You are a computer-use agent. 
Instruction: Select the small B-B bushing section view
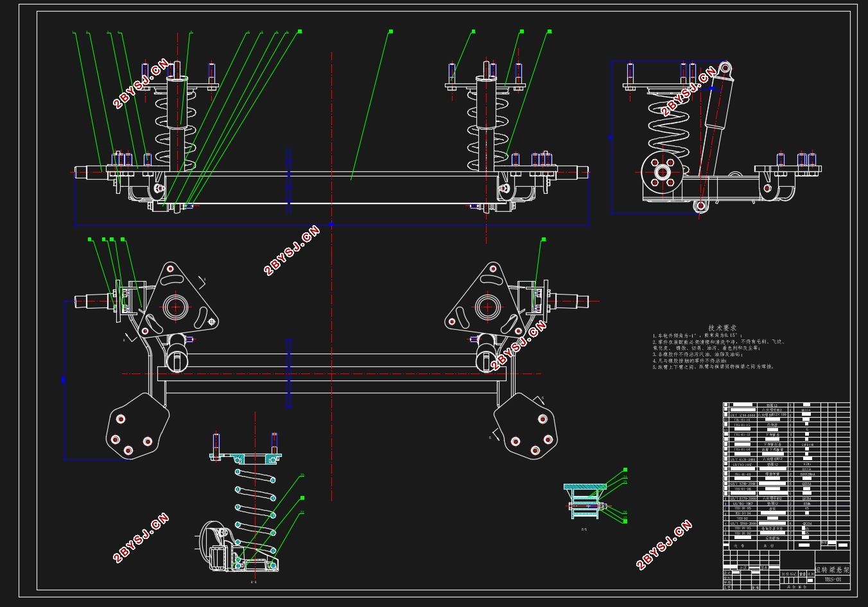click(586, 500)
